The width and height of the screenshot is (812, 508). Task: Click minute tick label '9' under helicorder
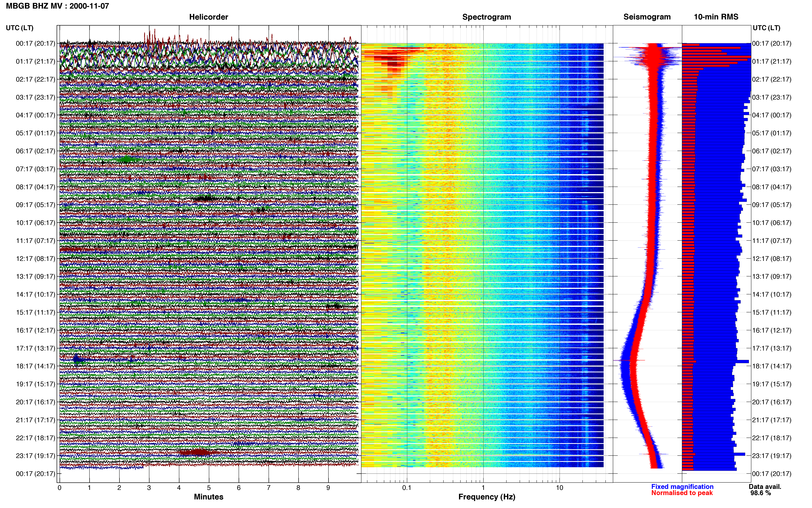pyautogui.click(x=328, y=488)
